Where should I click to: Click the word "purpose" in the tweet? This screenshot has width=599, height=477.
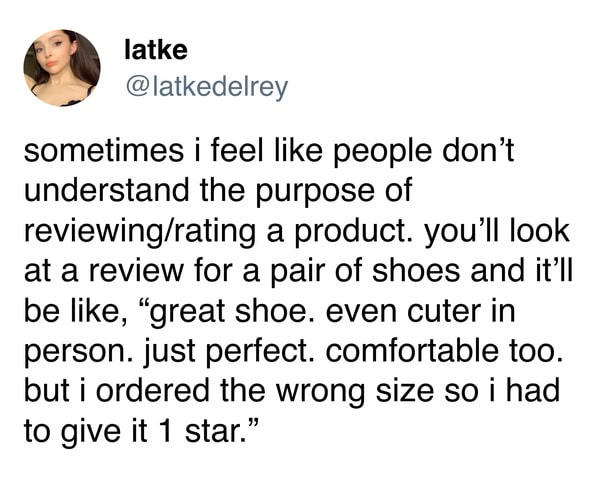(x=316, y=192)
